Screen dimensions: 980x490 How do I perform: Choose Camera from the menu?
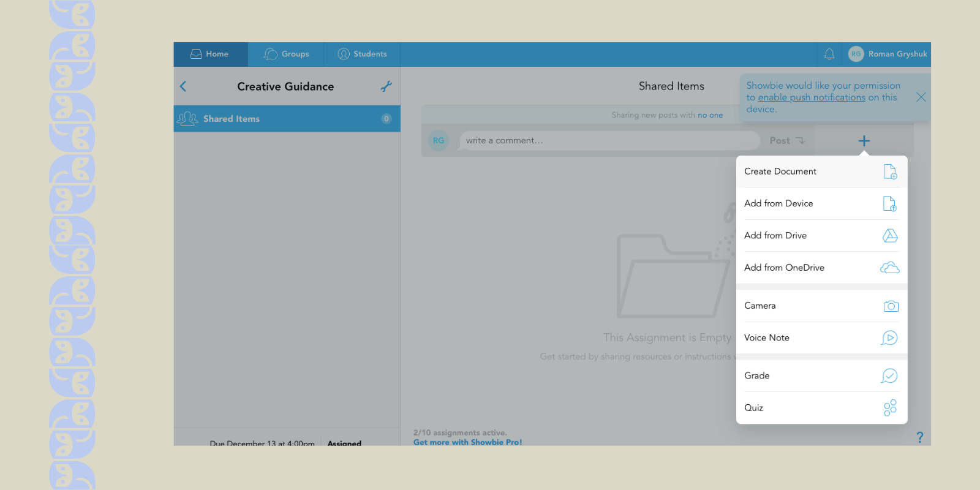click(x=821, y=306)
